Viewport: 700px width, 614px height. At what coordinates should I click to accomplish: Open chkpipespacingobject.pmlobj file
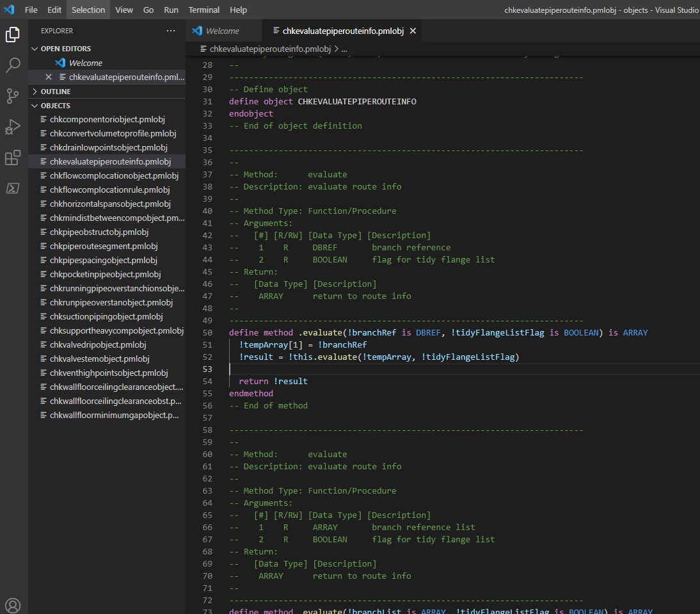coord(104,260)
